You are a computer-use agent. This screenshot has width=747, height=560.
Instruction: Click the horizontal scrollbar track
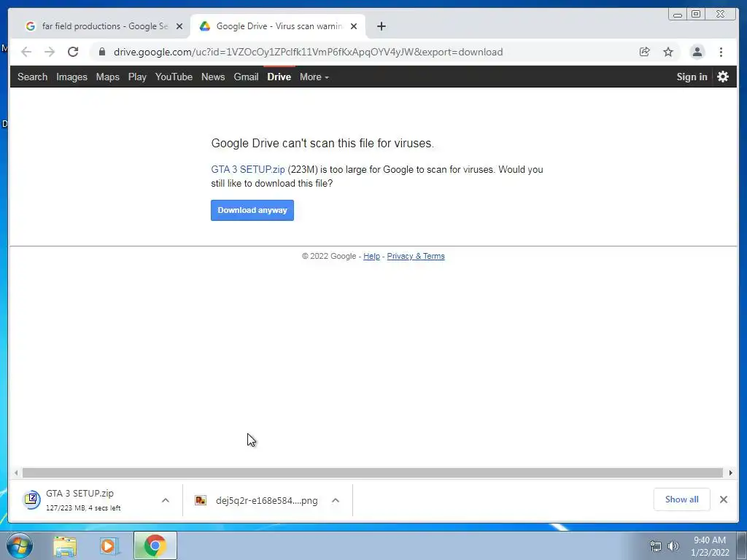373,472
